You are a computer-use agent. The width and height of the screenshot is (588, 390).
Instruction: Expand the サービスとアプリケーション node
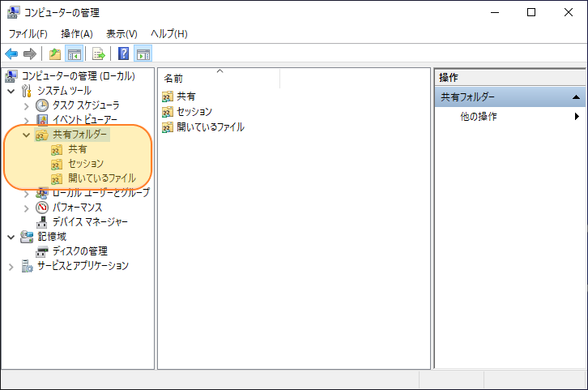coord(11,267)
